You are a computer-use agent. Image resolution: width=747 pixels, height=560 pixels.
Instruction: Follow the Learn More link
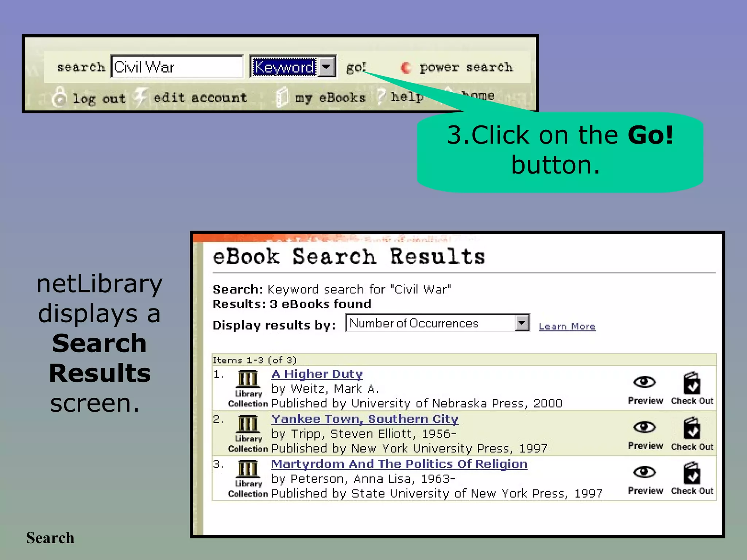pos(567,326)
